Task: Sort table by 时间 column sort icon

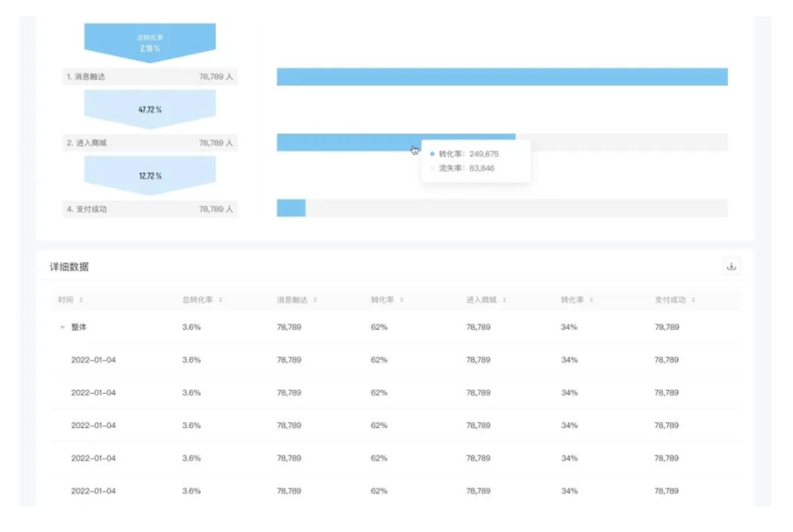Action: 81,300
